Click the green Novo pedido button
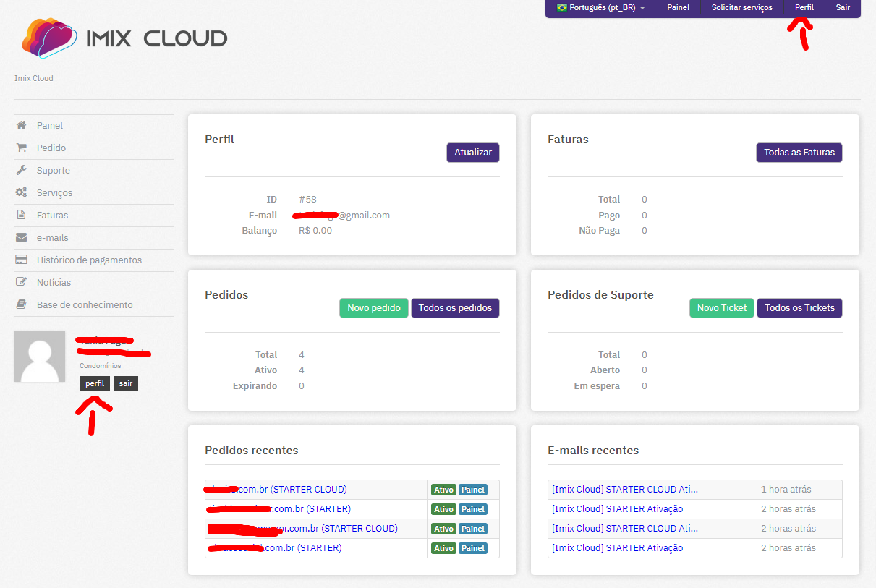The width and height of the screenshot is (876, 588). click(374, 308)
